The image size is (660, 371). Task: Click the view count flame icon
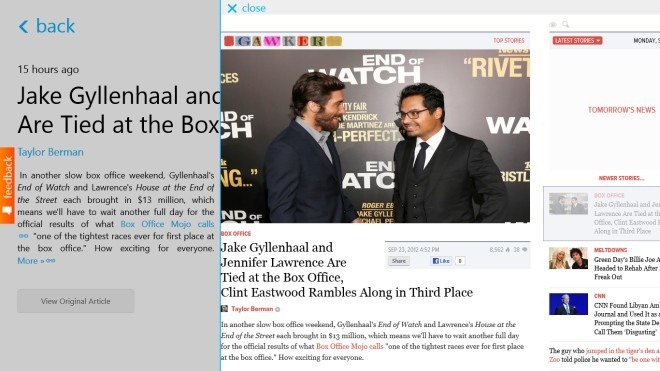tap(508, 250)
